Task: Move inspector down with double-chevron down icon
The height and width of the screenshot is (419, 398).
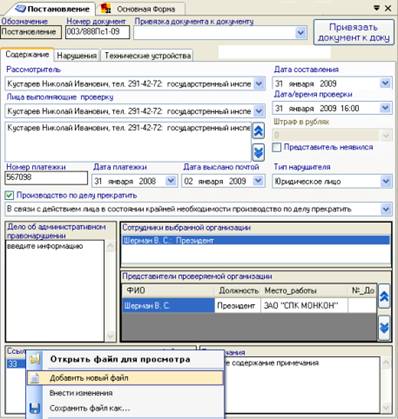Action: pyautogui.click(x=258, y=152)
